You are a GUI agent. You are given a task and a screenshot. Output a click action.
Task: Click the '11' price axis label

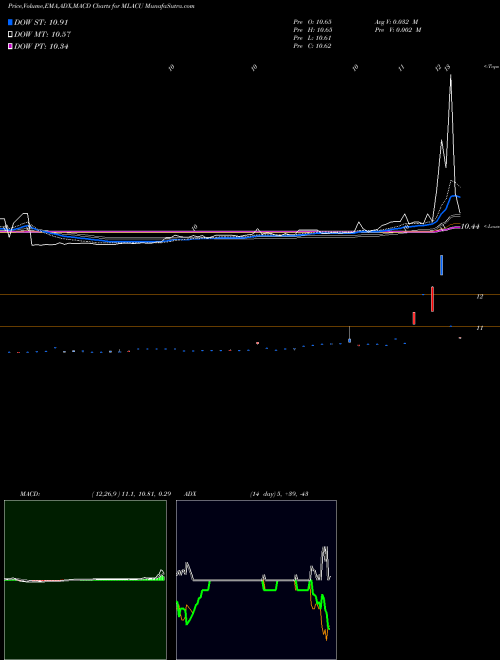[479, 328]
